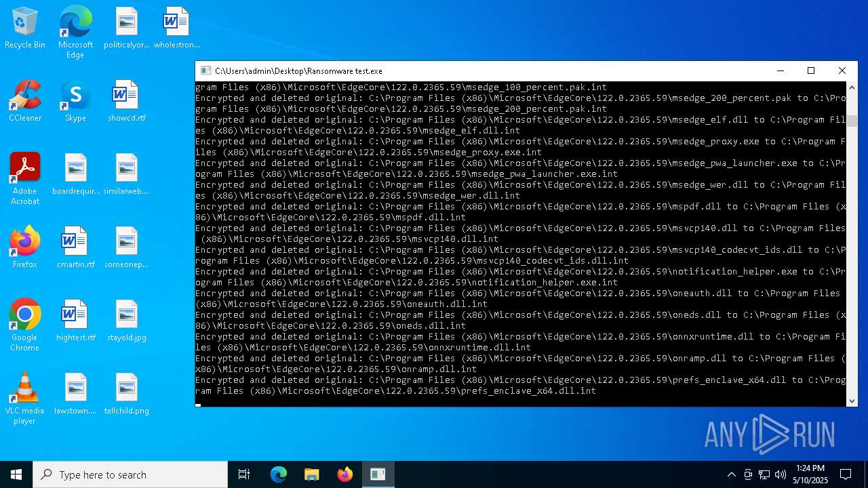Click the console window's title bar app icon
This screenshot has width=868, height=488.
pyautogui.click(x=205, y=70)
